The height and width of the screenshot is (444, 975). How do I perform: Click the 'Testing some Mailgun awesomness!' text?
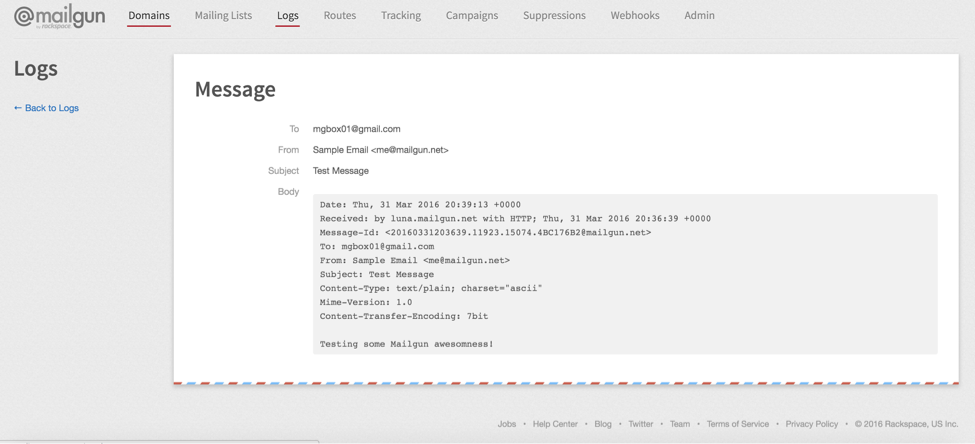[407, 344]
